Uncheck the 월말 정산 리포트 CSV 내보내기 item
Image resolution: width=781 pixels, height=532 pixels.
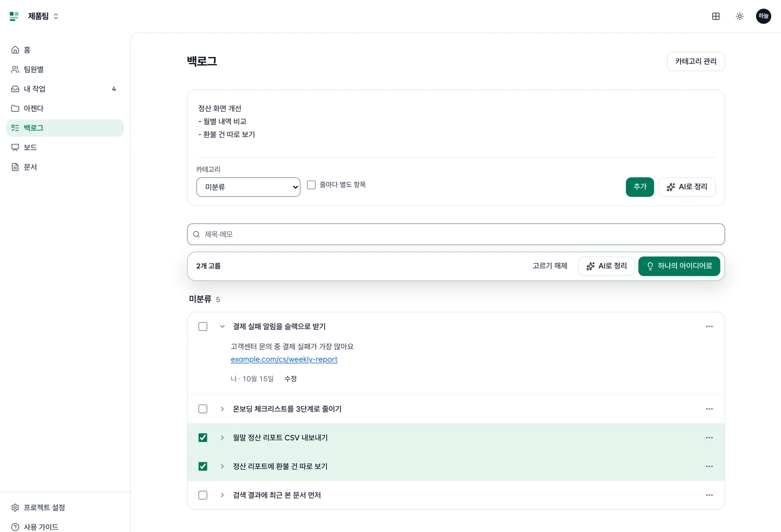coord(203,438)
